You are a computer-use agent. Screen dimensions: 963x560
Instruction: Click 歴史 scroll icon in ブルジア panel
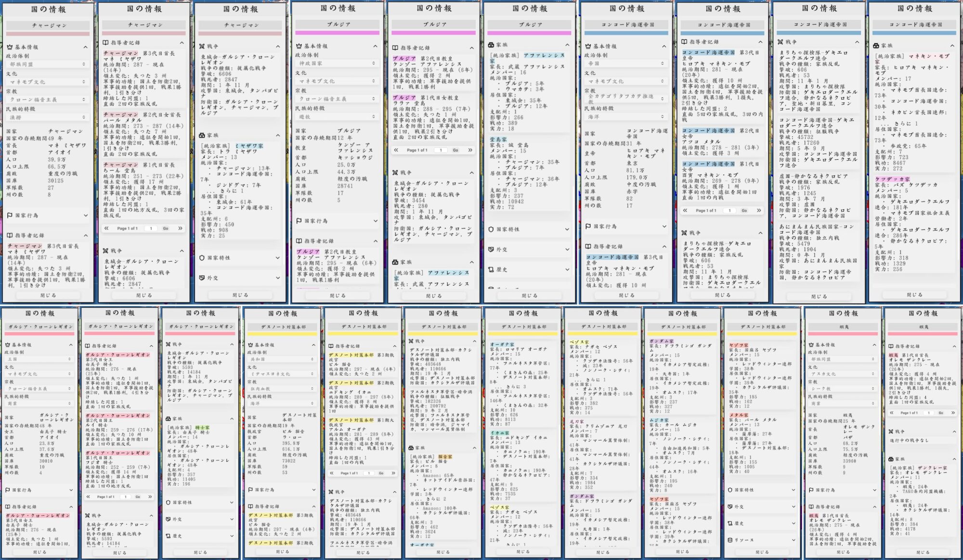pos(491,269)
